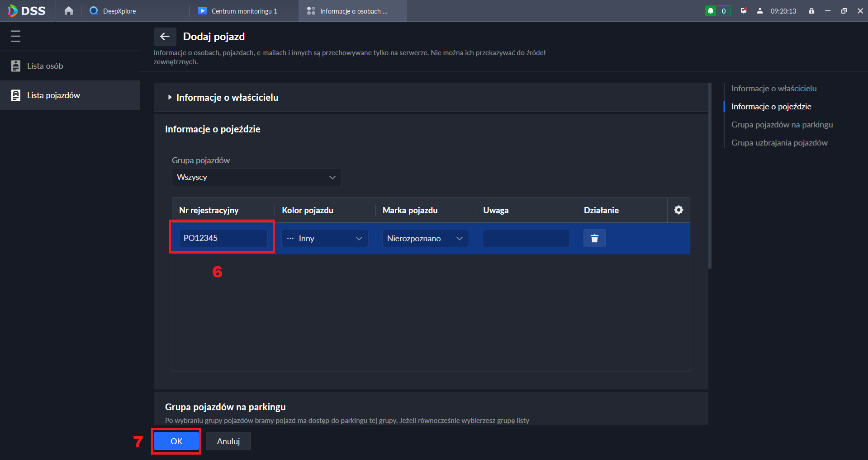The image size is (868, 460).
Task: Click the back arrow next to Dodaj pojazd
Action: click(165, 37)
